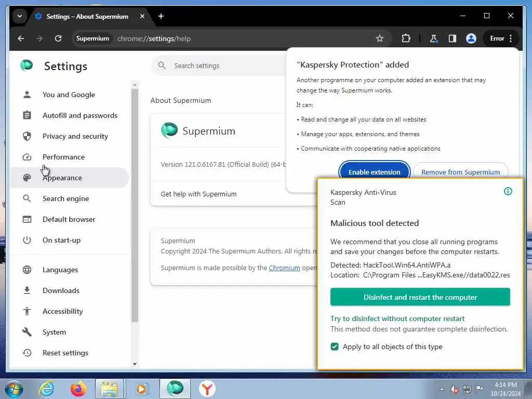Click the muted volume tray icon
Image resolution: width=532 pixels, height=399 pixels.
coord(455,390)
